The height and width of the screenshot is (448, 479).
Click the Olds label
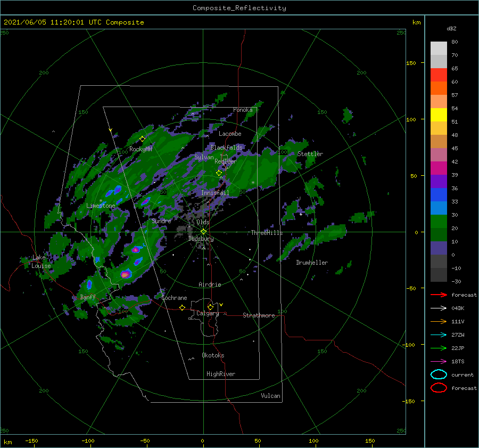(x=203, y=222)
